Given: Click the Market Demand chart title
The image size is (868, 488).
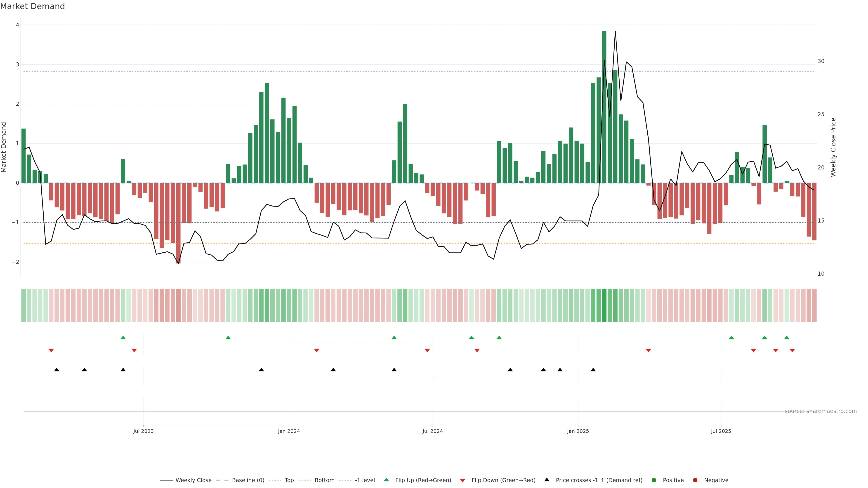Looking at the screenshot, I should click(x=32, y=6).
